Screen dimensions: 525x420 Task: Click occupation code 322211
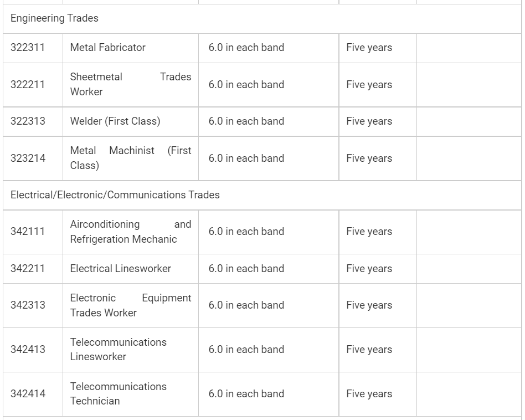[28, 85]
